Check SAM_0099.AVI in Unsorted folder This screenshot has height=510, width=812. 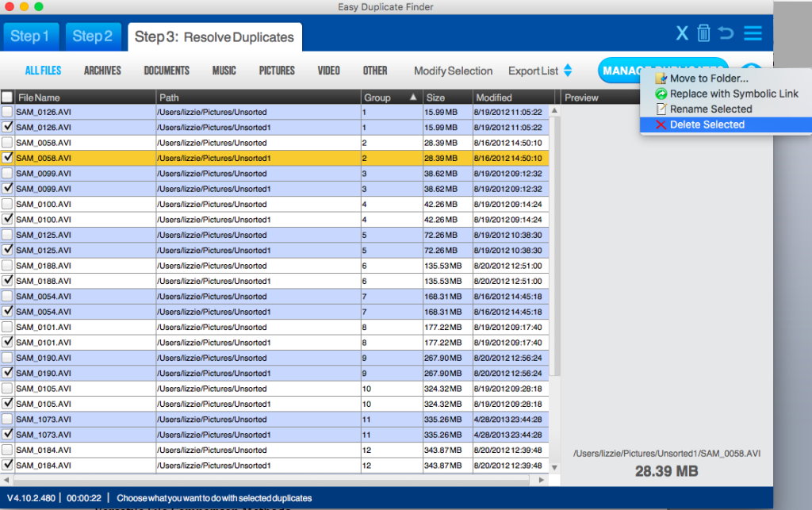pos(7,173)
